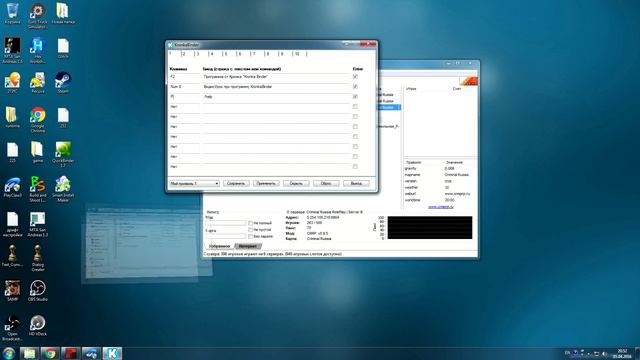Check 'Не пустой' filter in SA-MP window
Screen dimensions: 640x360
(x=251, y=230)
